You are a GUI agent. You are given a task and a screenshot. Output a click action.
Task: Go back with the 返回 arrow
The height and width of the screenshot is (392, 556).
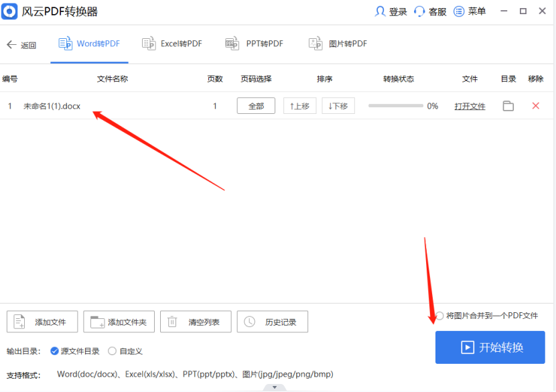coord(21,45)
